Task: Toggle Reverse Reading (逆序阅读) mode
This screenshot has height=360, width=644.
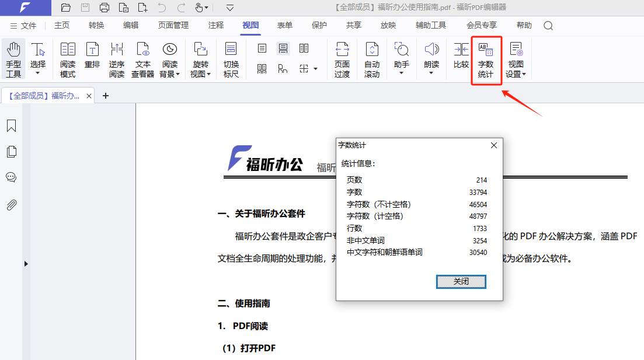Action: point(117,60)
